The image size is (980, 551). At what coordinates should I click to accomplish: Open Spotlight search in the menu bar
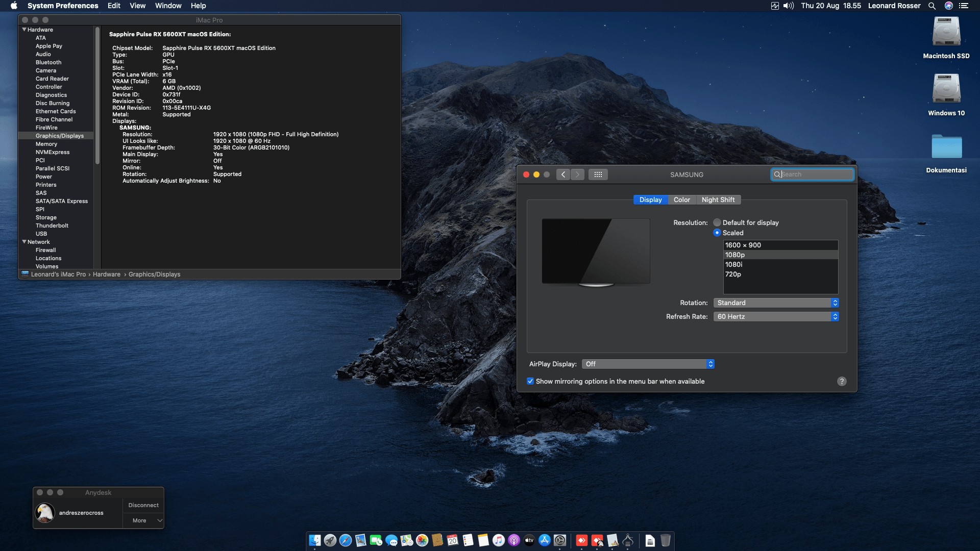tap(932, 6)
